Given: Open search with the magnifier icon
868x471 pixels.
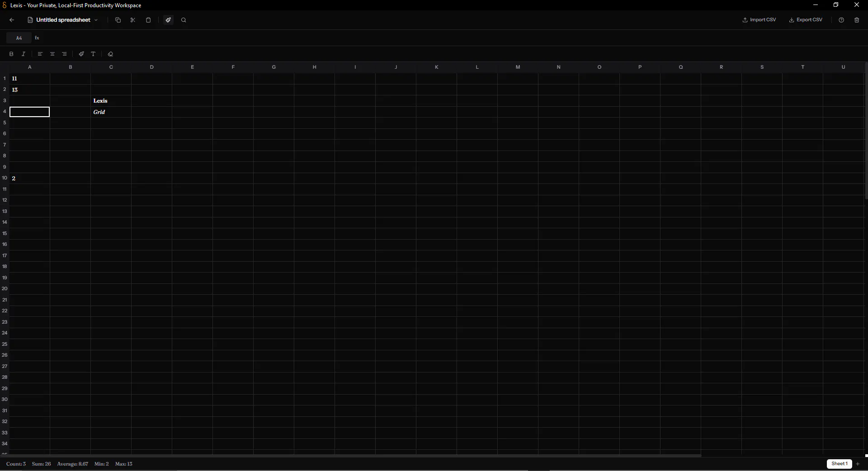Looking at the screenshot, I should point(184,20).
